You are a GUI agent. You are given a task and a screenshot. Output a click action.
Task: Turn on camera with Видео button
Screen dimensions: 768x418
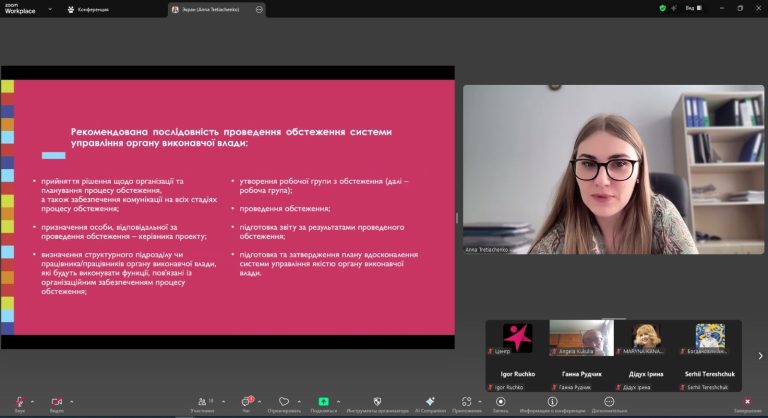pos(56,402)
